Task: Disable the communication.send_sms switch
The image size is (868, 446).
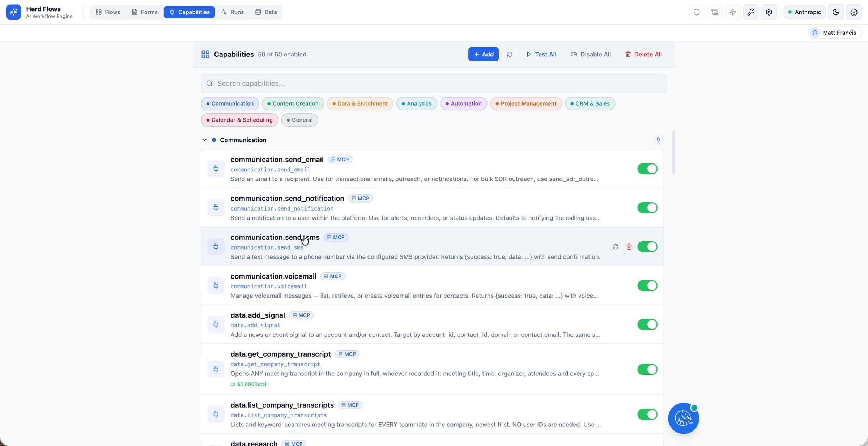Action: [647, 247]
